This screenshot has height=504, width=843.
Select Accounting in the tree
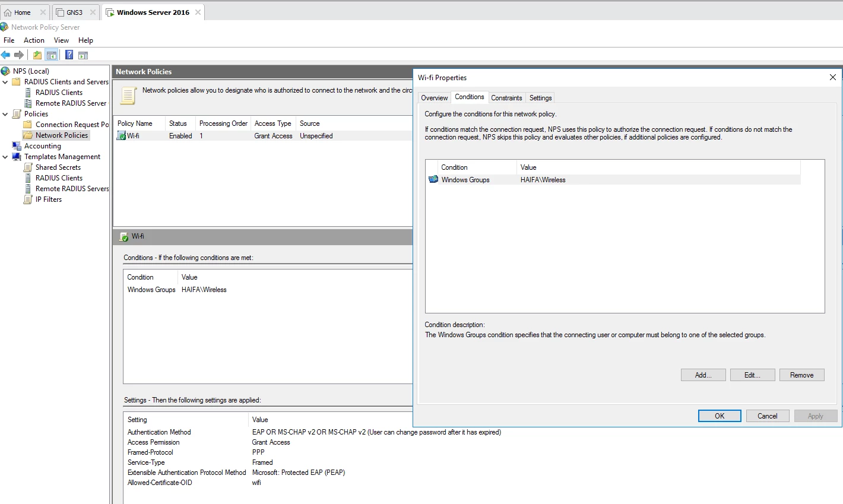tap(43, 146)
